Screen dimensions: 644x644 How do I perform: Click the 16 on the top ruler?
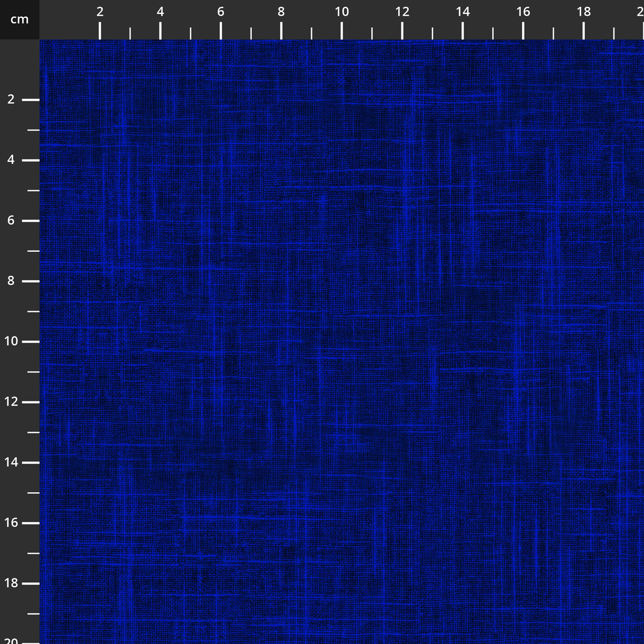coord(523,12)
